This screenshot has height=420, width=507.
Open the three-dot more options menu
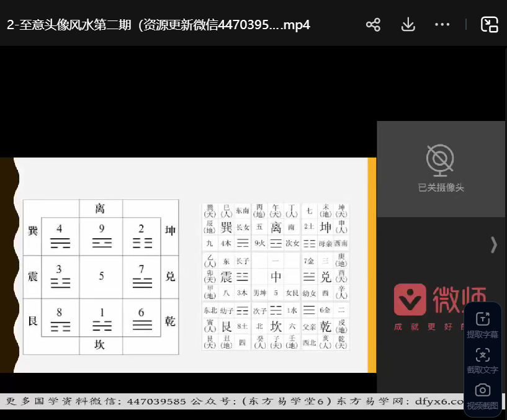coord(442,25)
